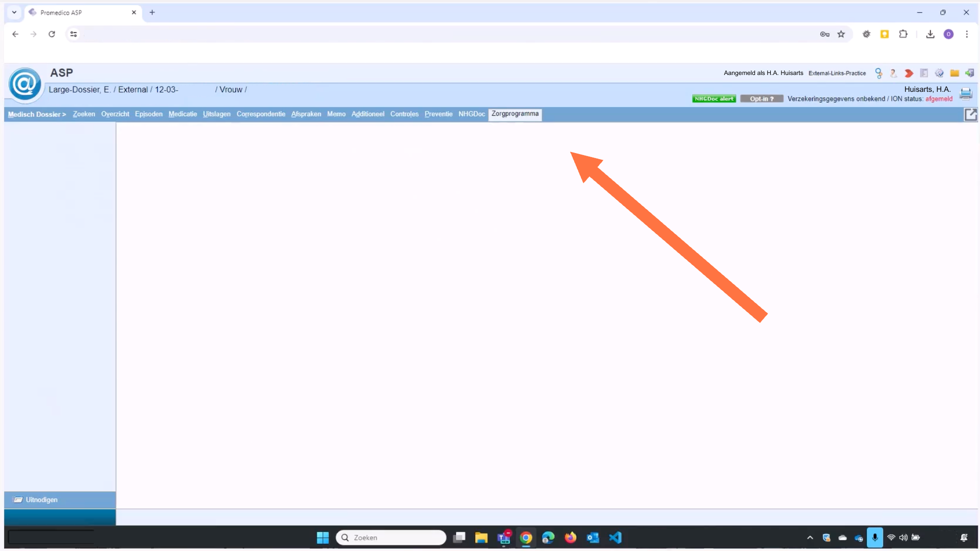
Task: Switch to the Memo tab
Action: [x=336, y=114]
